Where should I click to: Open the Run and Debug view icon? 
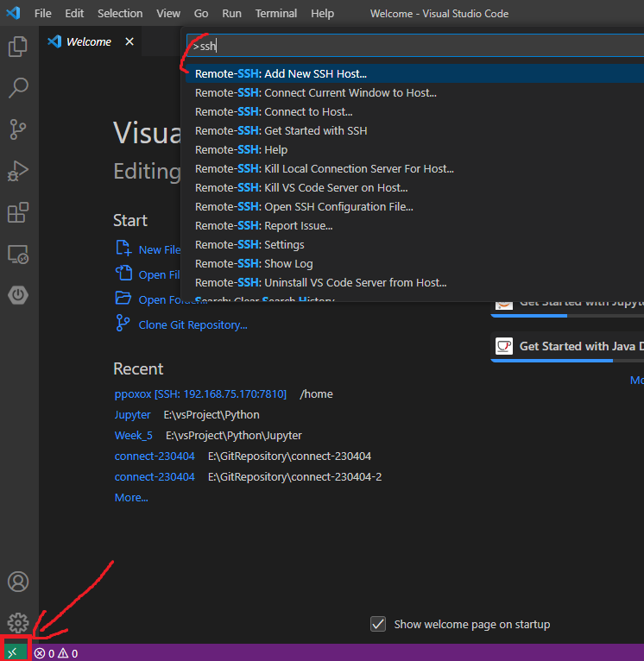[18, 171]
